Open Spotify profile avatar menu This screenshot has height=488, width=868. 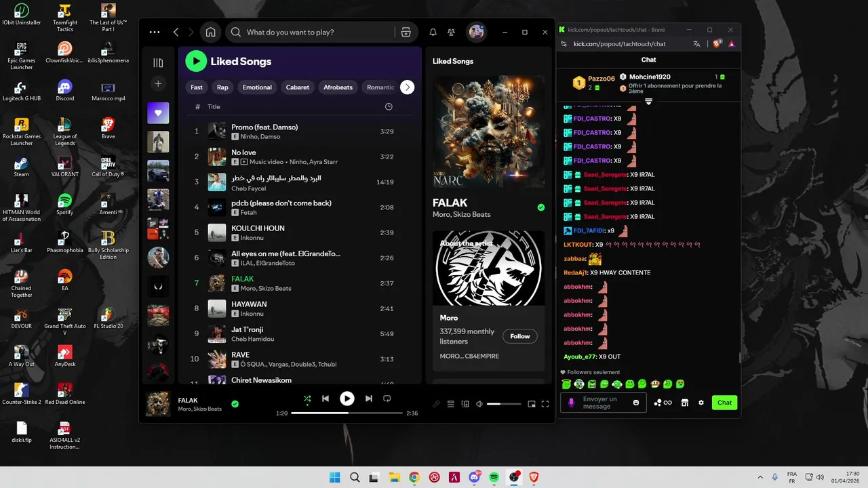477,32
